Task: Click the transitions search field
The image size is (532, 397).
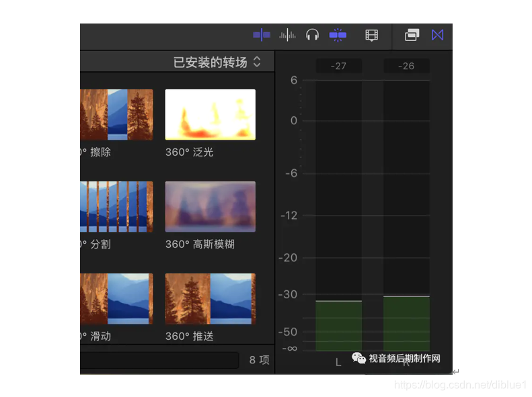Action: point(159,360)
